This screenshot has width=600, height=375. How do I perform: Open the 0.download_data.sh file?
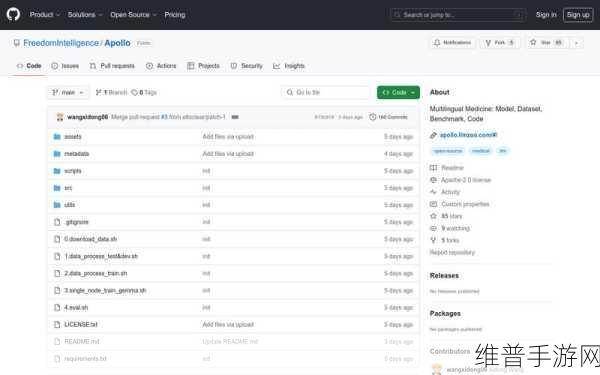pyautogui.click(x=91, y=239)
